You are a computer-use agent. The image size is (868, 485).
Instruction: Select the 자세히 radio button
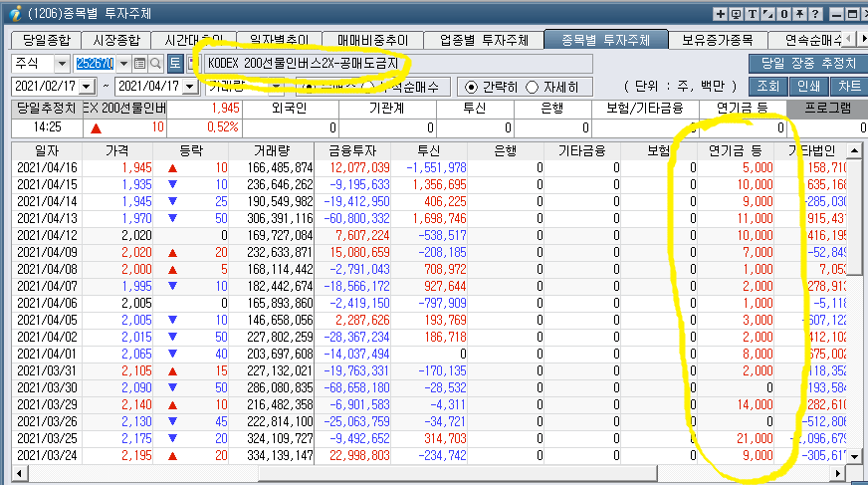pyautogui.click(x=532, y=87)
